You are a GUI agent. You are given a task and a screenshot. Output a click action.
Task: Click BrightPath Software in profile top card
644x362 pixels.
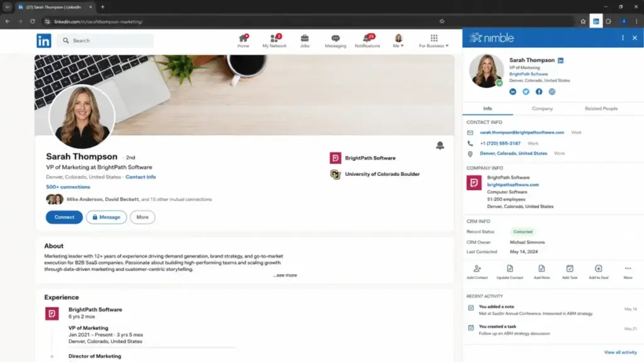click(363, 158)
